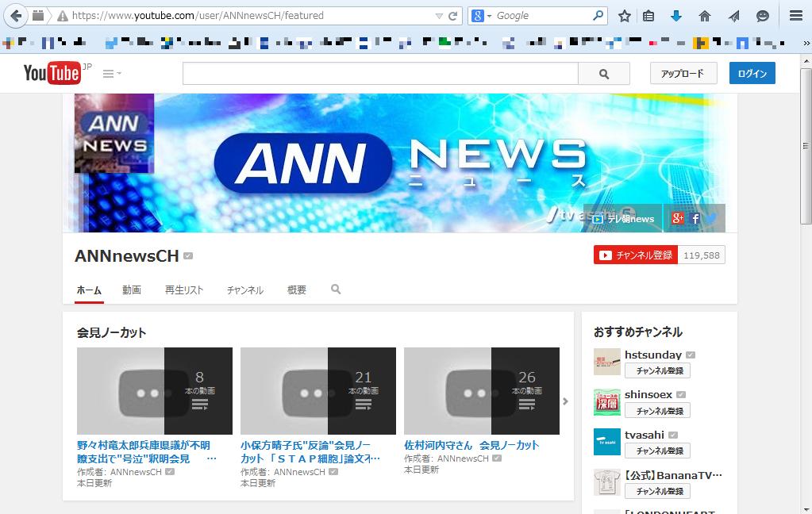
Task: Select the 概要 tab
Action: (297, 290)
